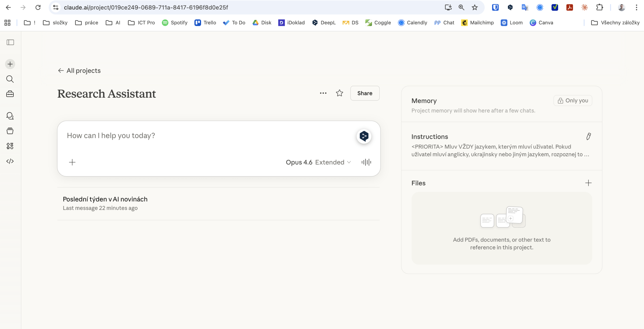Open the chats sidebar icon

point(10,116)
